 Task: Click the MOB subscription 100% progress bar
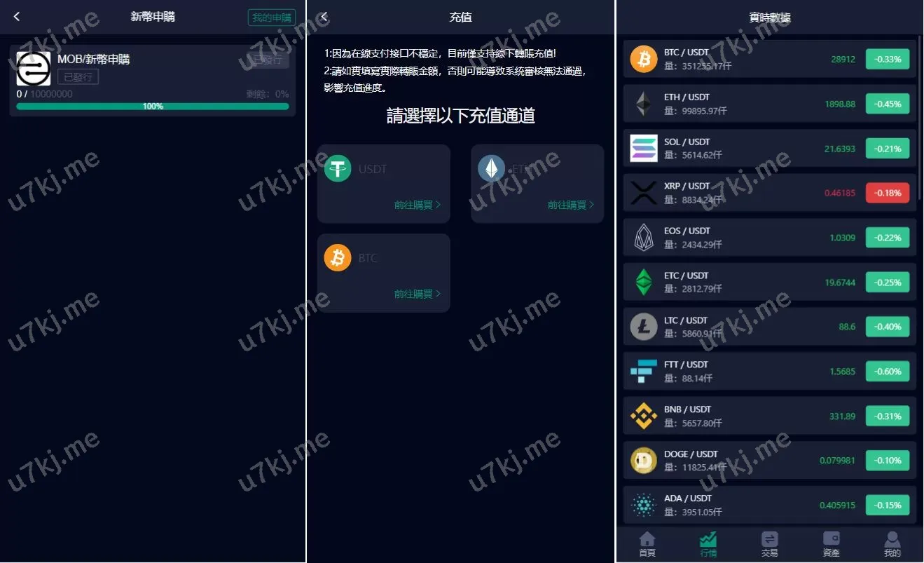(x=153, y=107)
